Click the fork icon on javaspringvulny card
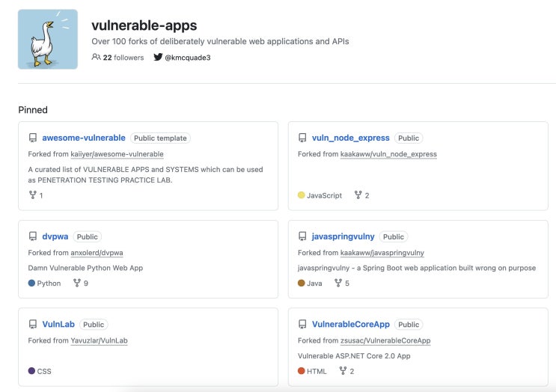The width and height of the screenshot is (556, 392). click(x=338, y=284)
